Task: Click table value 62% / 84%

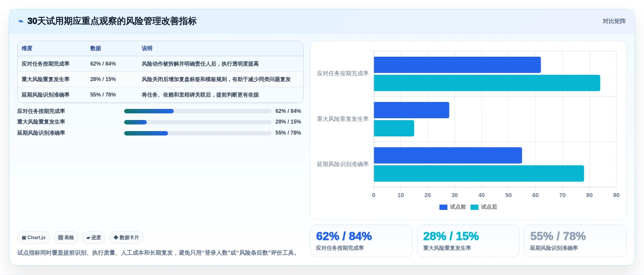Action: click(x=103, y=64)
